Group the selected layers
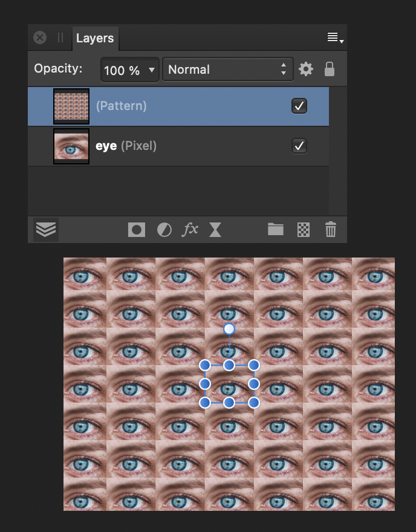Viewport: 416px width, 532px height. pos(275,230)
